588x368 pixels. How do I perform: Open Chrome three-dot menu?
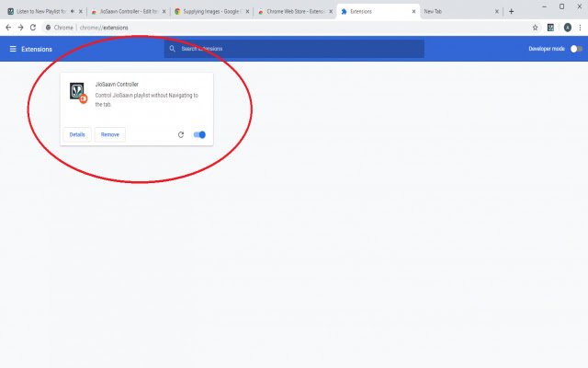tap(580, 28)
